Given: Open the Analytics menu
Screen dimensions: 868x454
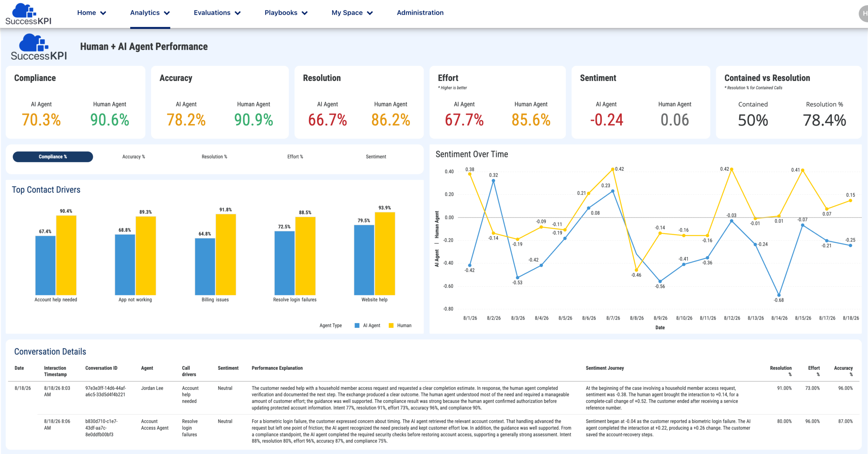Looking at the screenshot, I should coord(145,13).
